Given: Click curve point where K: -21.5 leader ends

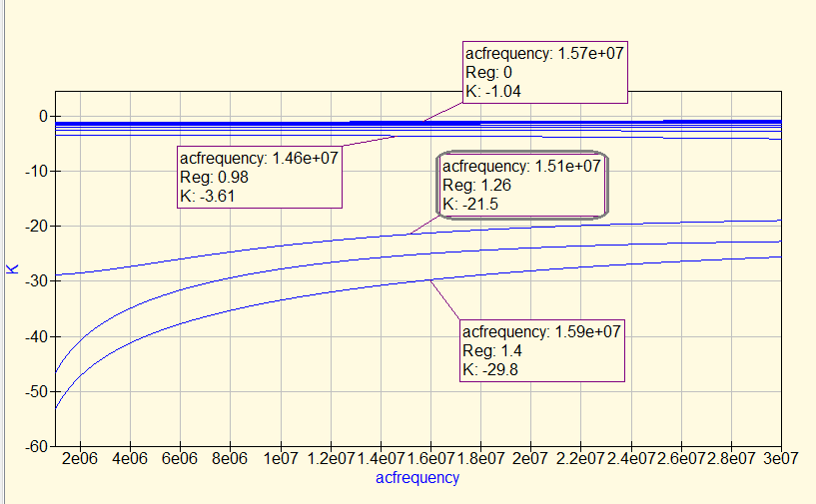Looking at the screenshot, I should 408,236.
